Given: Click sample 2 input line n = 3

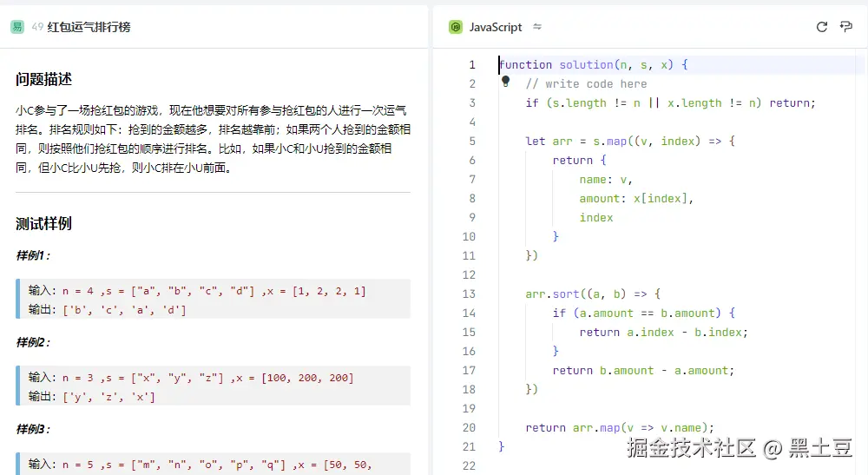Looking at the screenshot, I should 191,378.
